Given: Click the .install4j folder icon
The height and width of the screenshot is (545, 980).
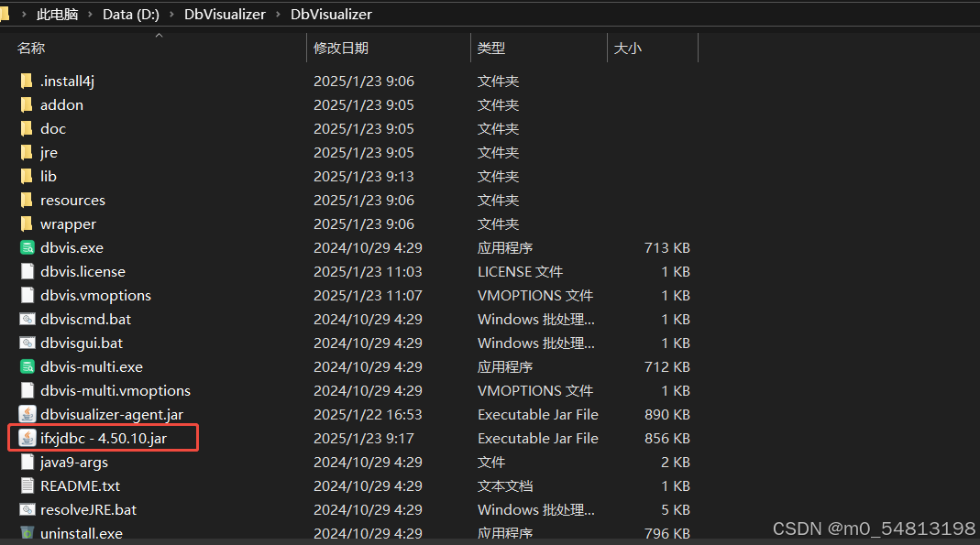Looking at the screenshot, I should 27,81.
